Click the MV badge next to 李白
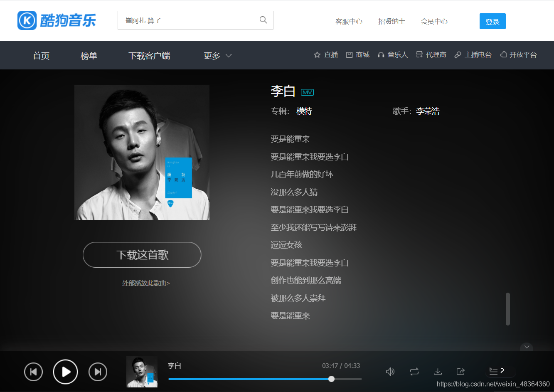The image size is (554, 392). tap(307, 92)
